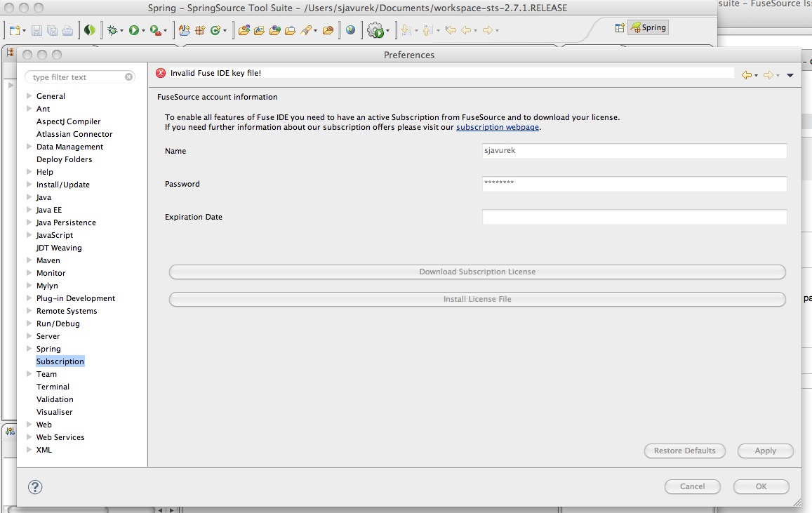Expand the Run/Debug preferences node
This screenshot has height=513, width=812.
coord(29,324)
